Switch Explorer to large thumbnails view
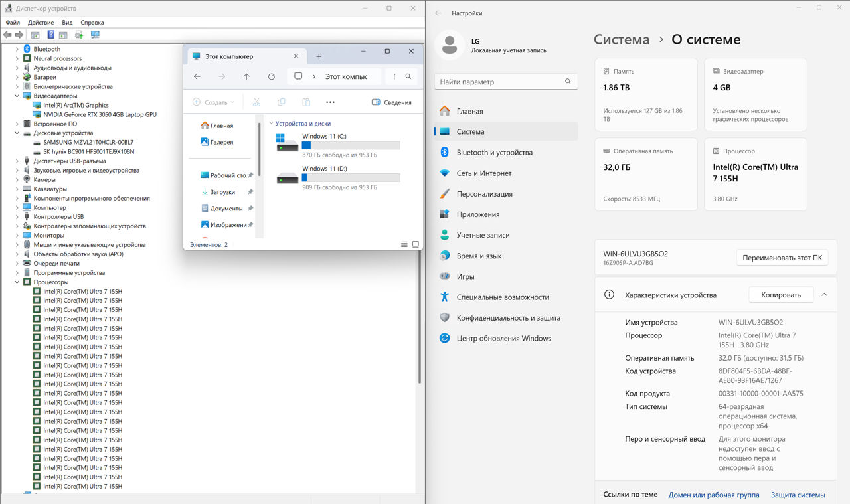Viewport: 850px width, 504px height. pos(416,244)
